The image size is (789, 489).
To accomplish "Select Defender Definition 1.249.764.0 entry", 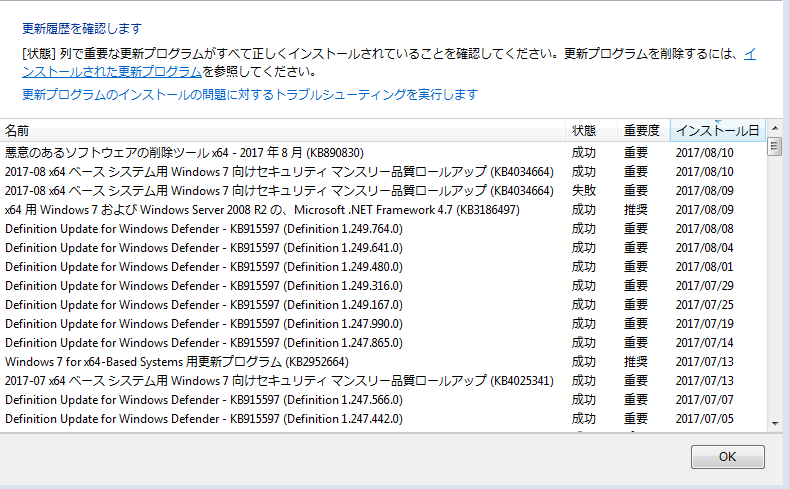I will click(204, 229).
